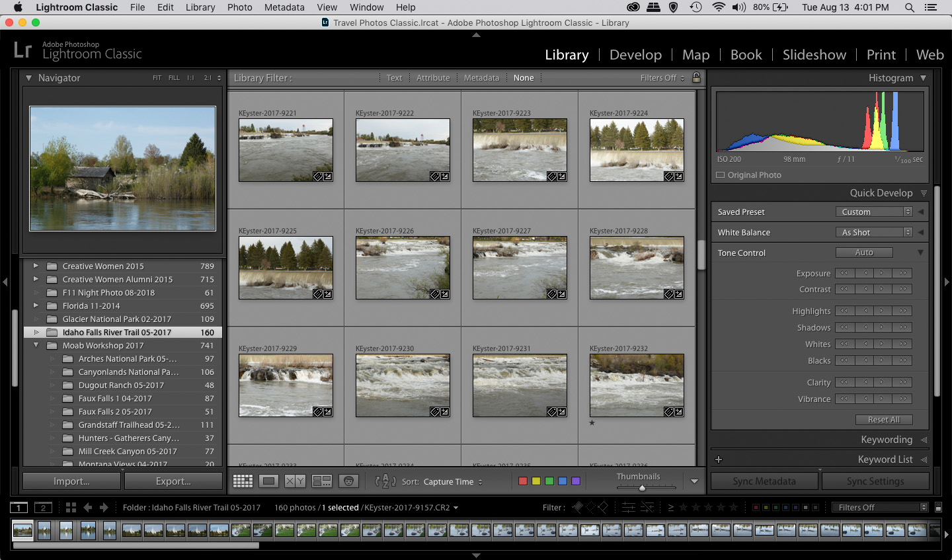Select the Grid view icon
952x560 pixels.
[243, 481]
